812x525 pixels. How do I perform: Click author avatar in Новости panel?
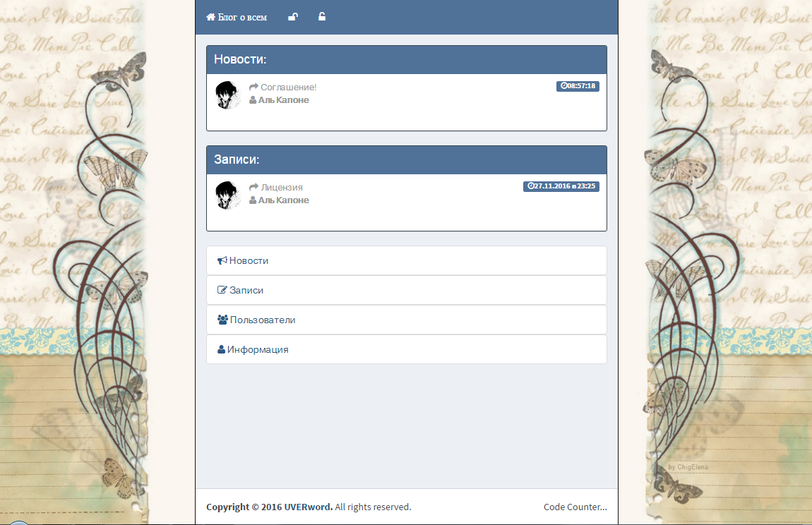pyautogui.click(x=227, y=95)
